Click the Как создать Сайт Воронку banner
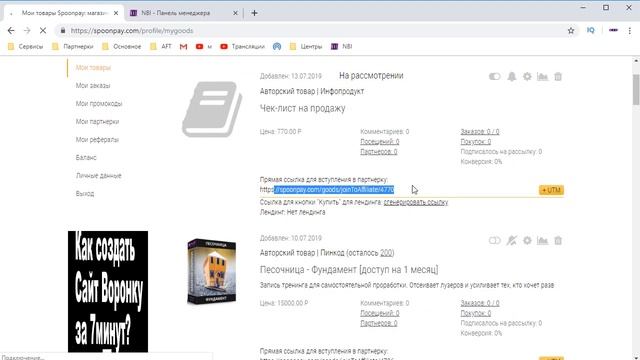 108,291
